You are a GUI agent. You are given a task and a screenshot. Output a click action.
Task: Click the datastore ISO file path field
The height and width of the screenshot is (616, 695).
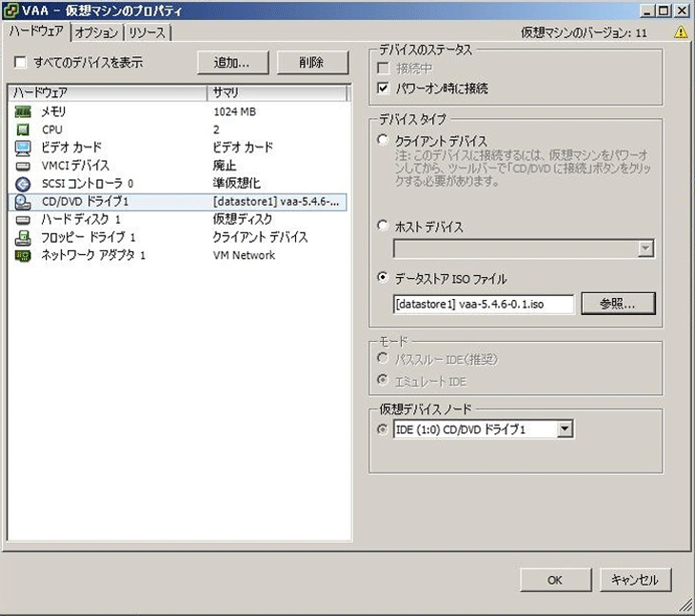point(483,304)
